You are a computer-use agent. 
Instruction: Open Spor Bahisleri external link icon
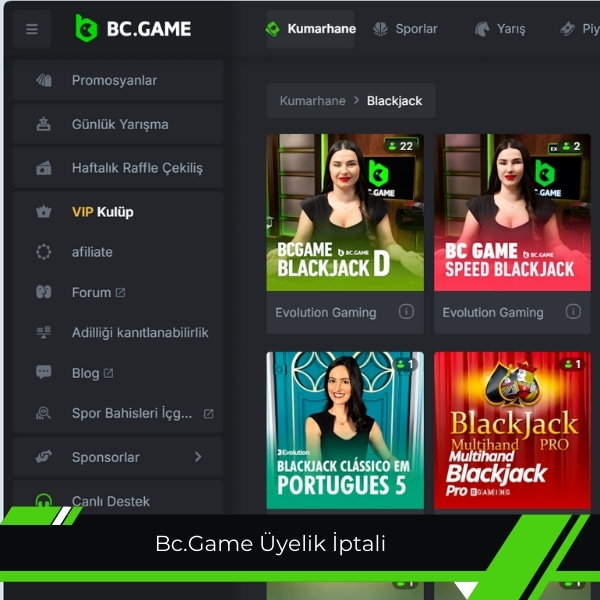[x=209, y=414]
